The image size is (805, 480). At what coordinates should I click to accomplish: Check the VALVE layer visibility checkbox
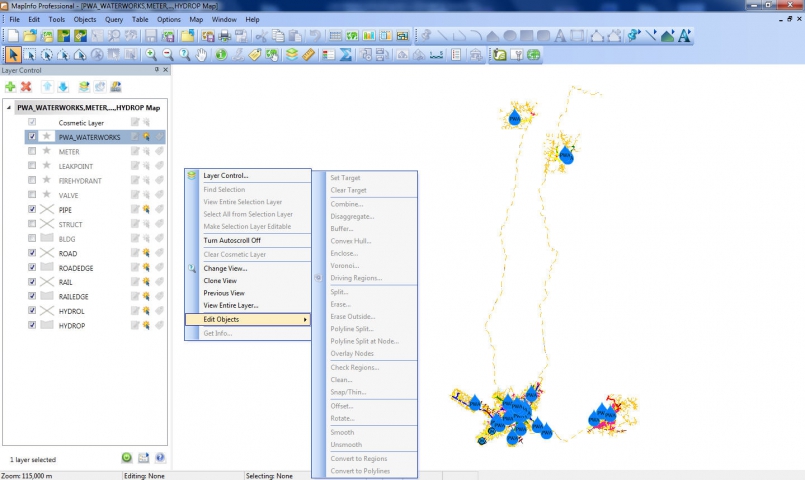[32, 195]
